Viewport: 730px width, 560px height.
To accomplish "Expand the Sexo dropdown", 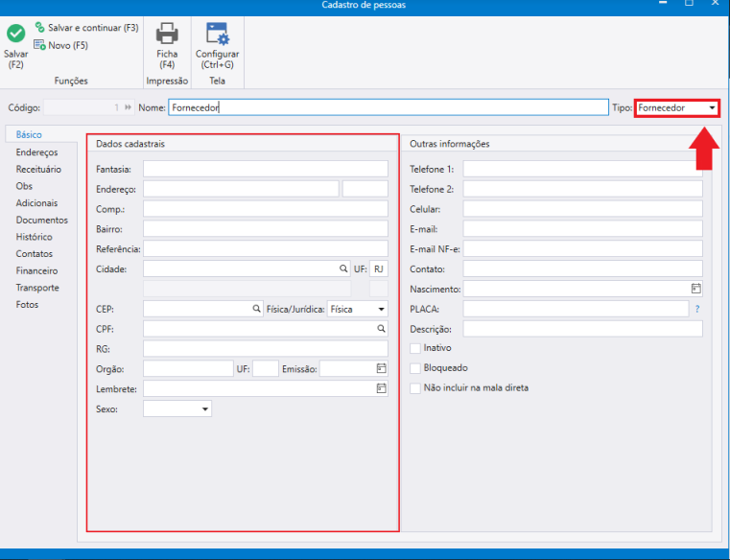I will (x=177, y=408).
